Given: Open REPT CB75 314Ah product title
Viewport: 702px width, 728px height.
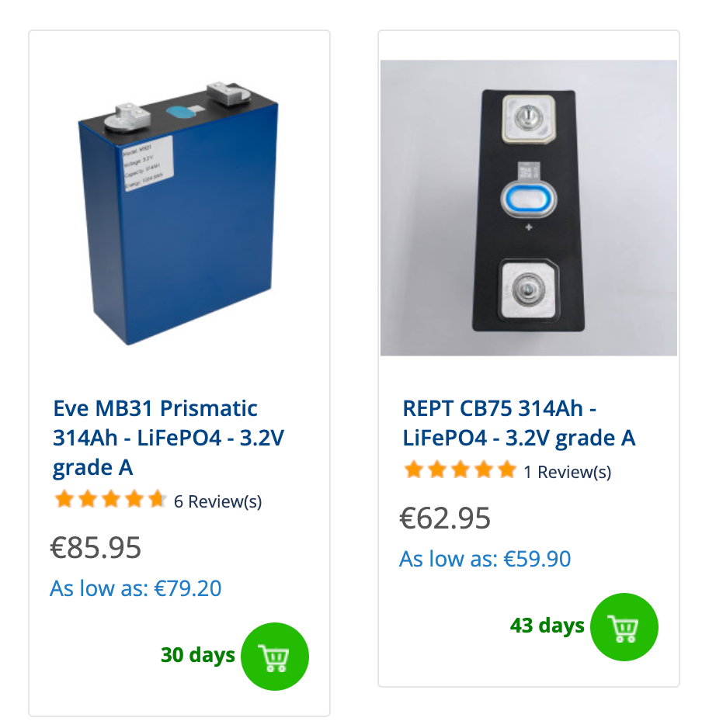Looking at the screenshot, I should pyautogui.click(x=519, y=423).
